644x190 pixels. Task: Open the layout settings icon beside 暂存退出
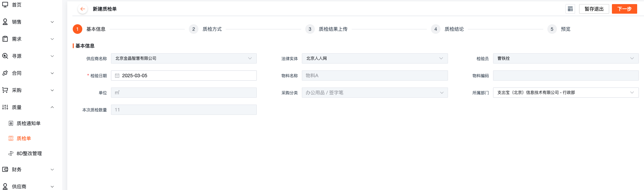click(570, 9)
